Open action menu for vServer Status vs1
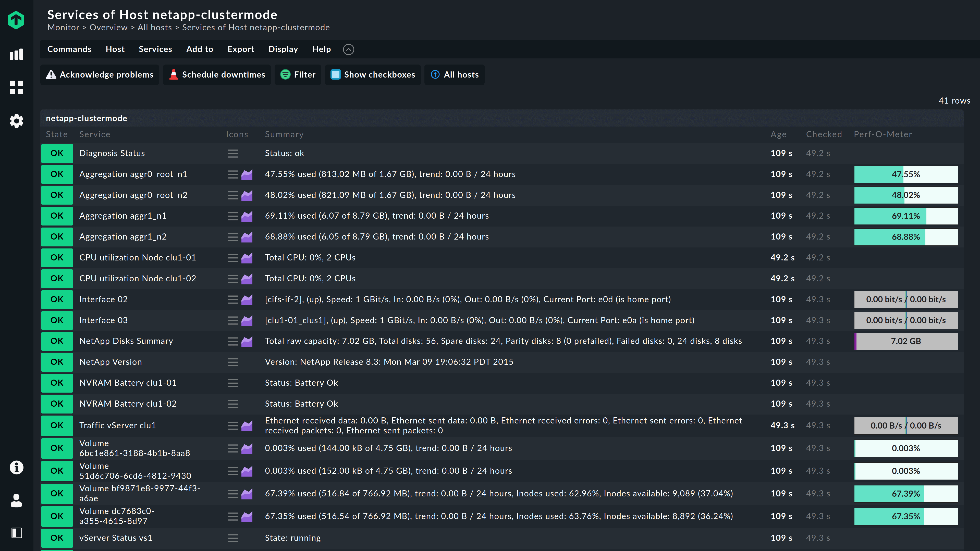The image size is (980, 551). coord(233,538)
